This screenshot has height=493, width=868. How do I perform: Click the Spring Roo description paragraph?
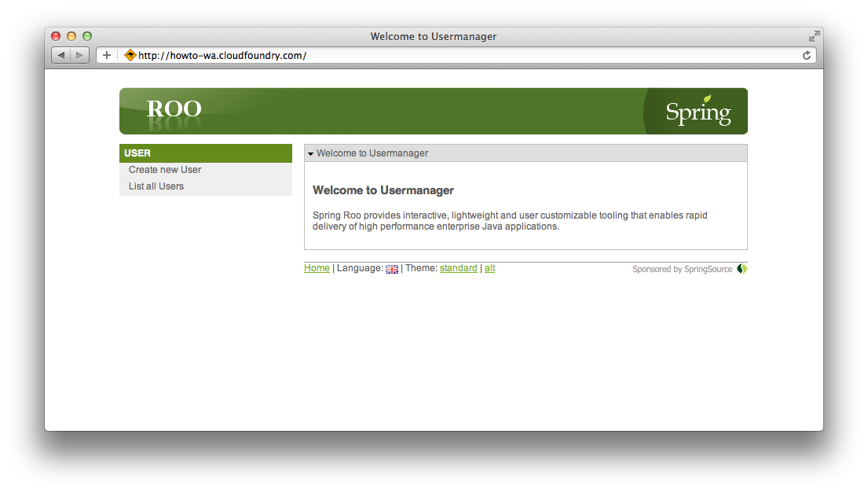510,220
